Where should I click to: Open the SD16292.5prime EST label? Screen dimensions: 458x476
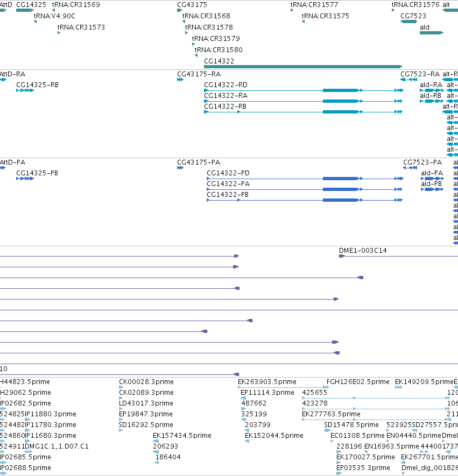146,425
